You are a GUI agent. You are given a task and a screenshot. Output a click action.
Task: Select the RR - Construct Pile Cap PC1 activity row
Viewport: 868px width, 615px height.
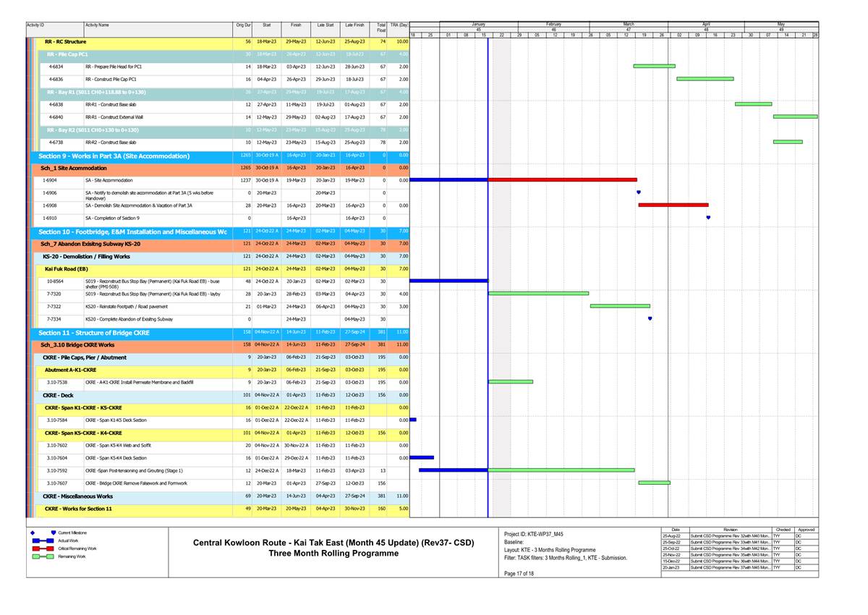[x=111, y=79]
